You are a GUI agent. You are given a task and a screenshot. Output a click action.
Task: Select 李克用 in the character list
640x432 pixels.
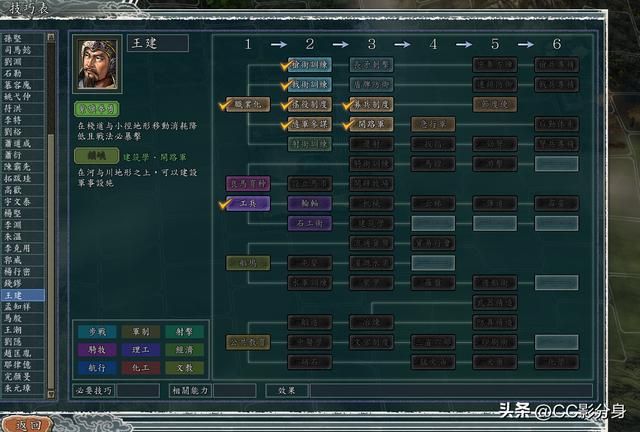tap(22, 248)
